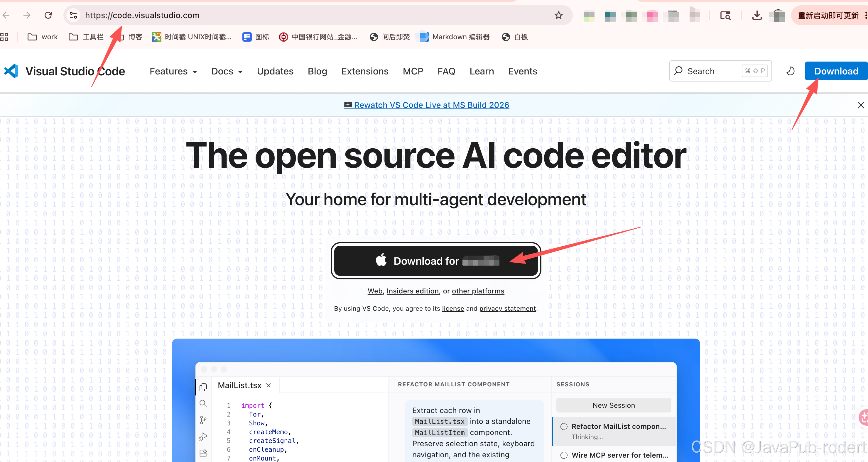Image resolution: width=868 pixels, height=462 pixels.
Task: Open the Events nav item
Action: [523, 72]
